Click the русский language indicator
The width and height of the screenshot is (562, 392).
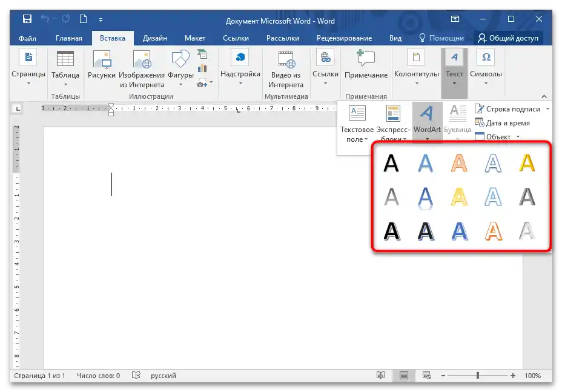point(164,376)
